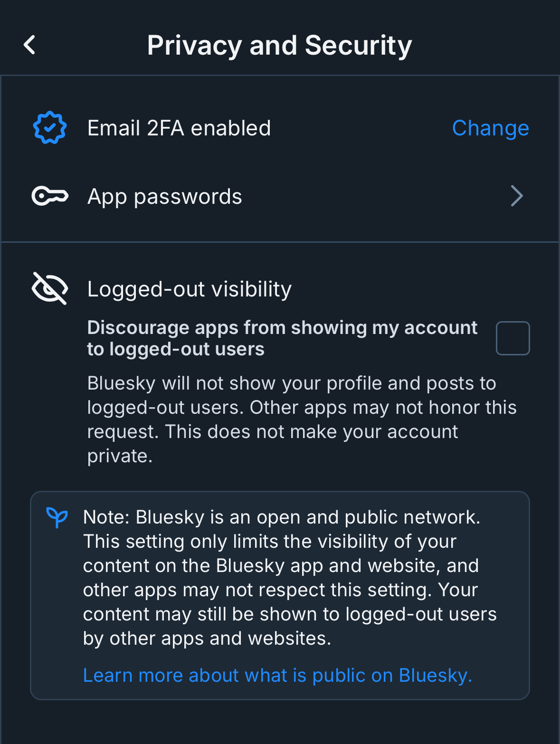The height and width of the screenshot is (744, 560).
Task: Click the 'Bluesky will not show your profile' description
Action: 291,383
